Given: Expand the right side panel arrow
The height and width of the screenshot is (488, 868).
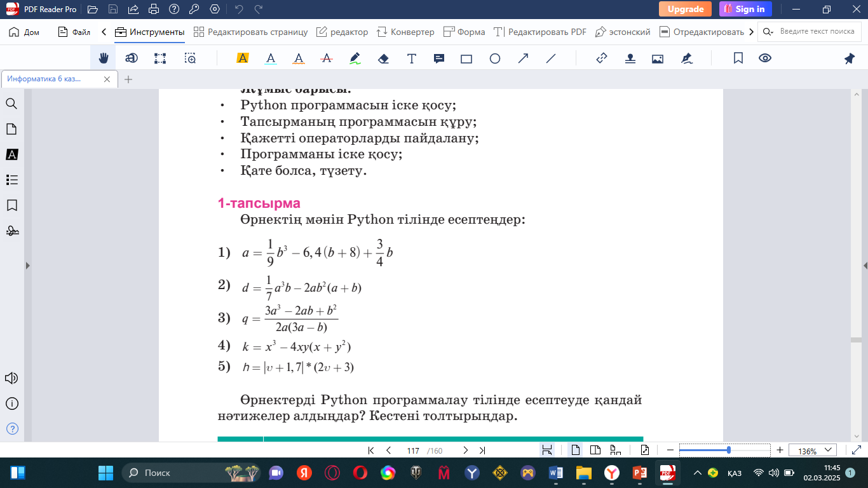Looking at the screenshot, I should coord(865,266).
